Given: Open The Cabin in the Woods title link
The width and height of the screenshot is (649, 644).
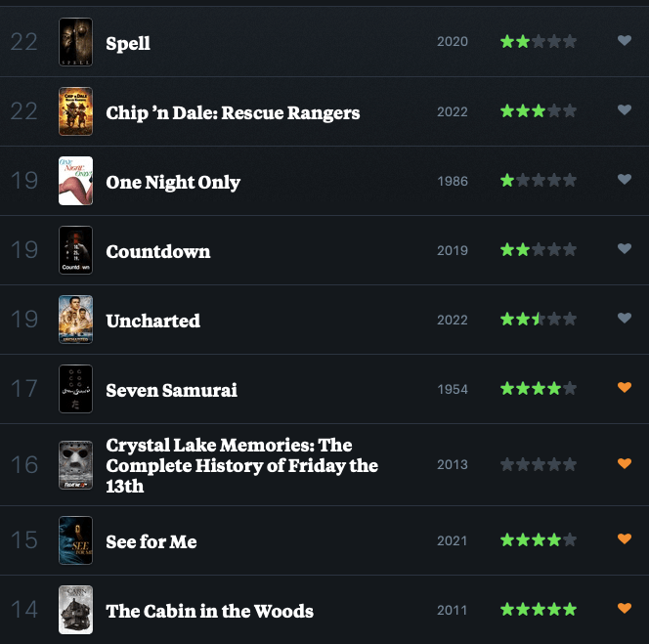Looking at the screenshot, I should click(210, 612).
